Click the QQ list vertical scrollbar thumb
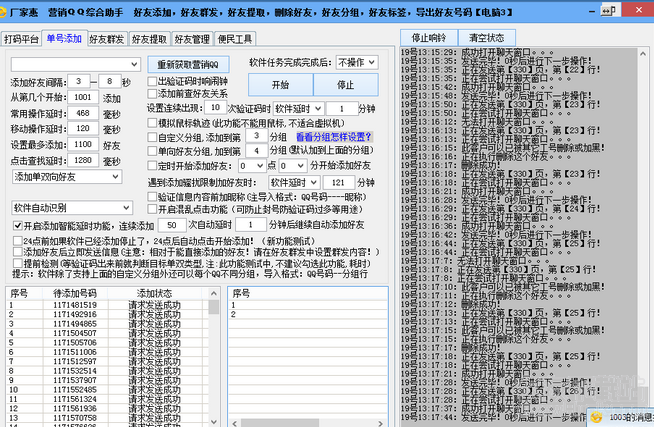 tap(214, 307)
